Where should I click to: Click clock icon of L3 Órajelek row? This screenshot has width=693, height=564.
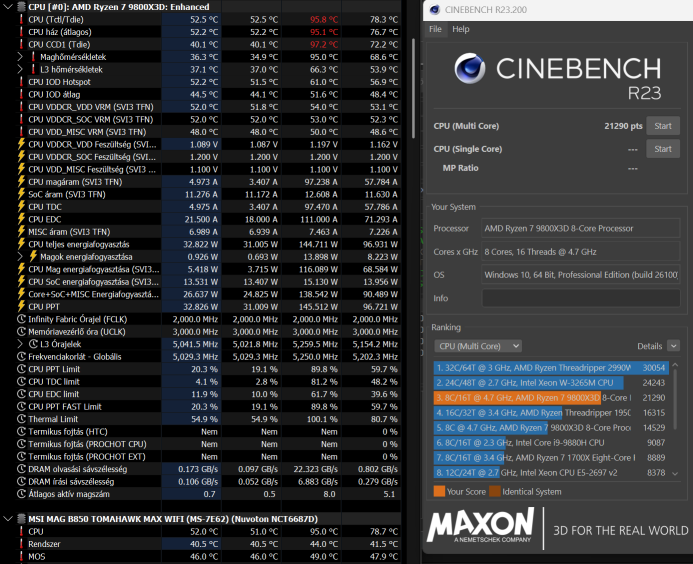click(x=33, y=344)
